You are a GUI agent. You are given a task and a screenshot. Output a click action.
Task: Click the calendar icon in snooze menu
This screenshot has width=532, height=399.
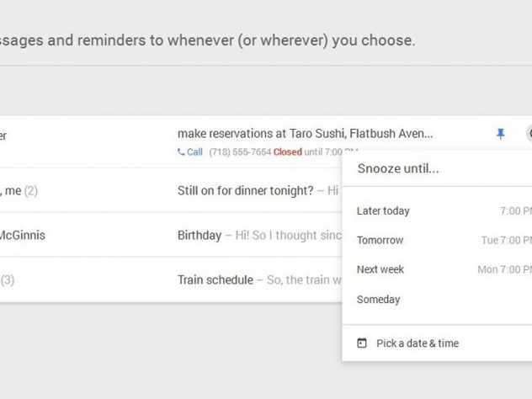coord(362,343)
